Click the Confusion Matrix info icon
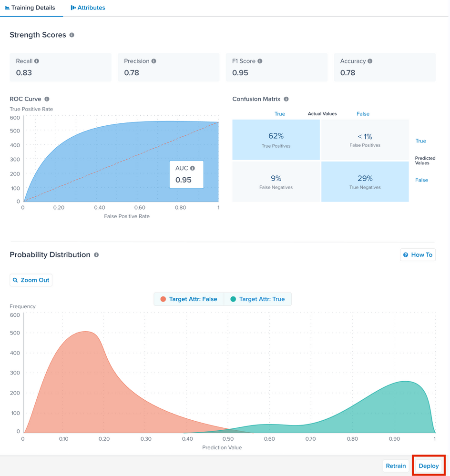The height and width of the screenshot is (476, 450). 286,99
